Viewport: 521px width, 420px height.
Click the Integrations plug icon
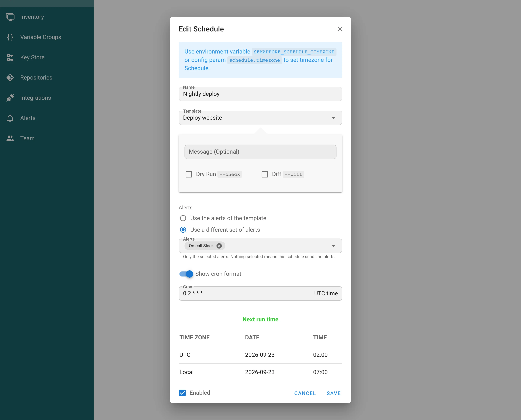tap(10, 98)
